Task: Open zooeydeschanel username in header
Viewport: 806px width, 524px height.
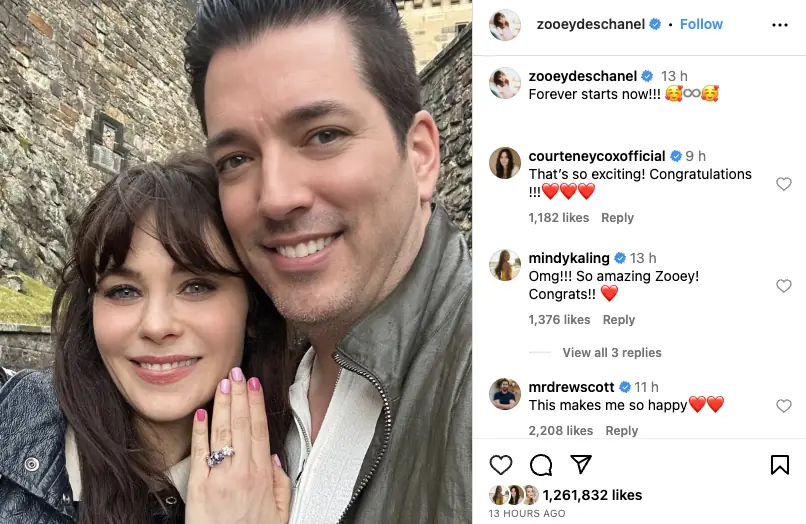Action: pos(591,24)
